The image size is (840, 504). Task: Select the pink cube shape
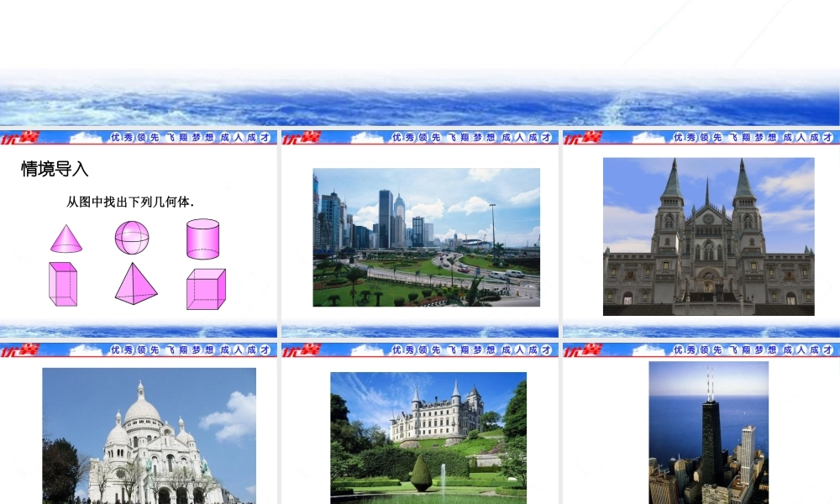click(x=206, y=288)
